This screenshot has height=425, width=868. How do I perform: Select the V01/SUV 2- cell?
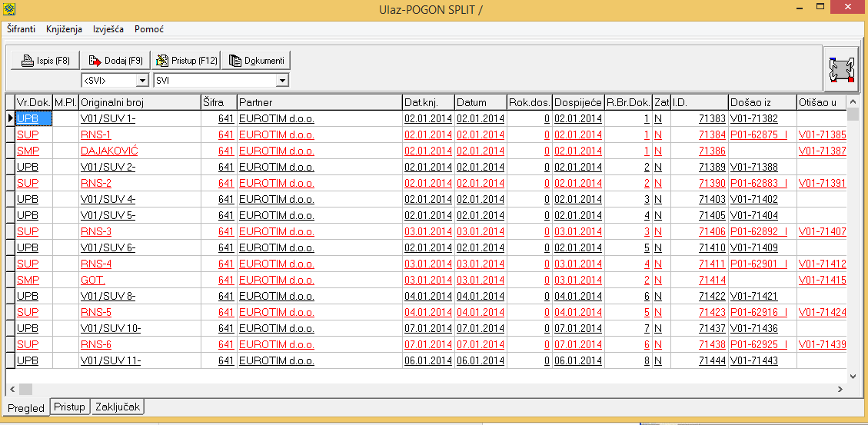click(140, 167)
